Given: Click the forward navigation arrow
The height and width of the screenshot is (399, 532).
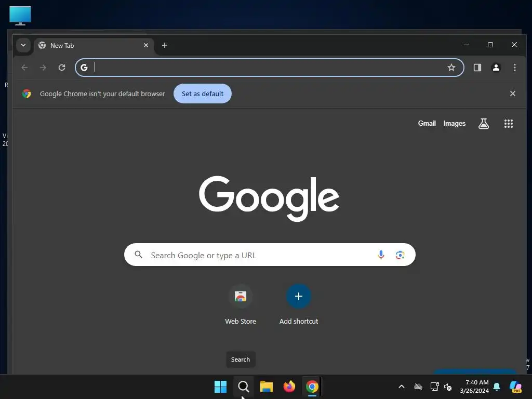Looking at the screenshot, I should pyautogui.click(x=43, y=68).
